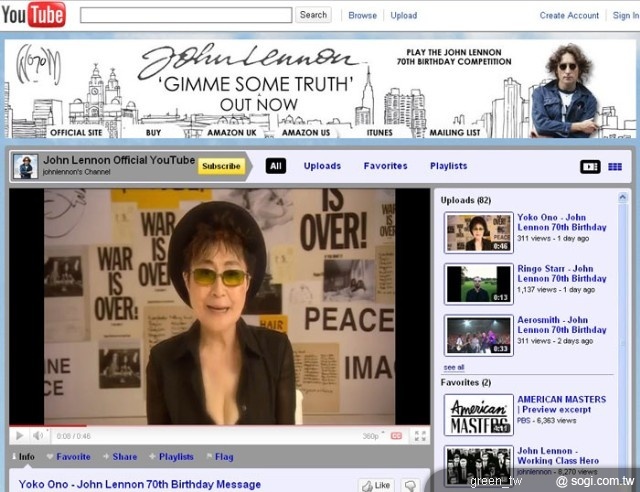Image resolution: width=640 pixels, height=492 pixels.
Task: Click the thumbs-down dislike icon
Action: [410, 485]
